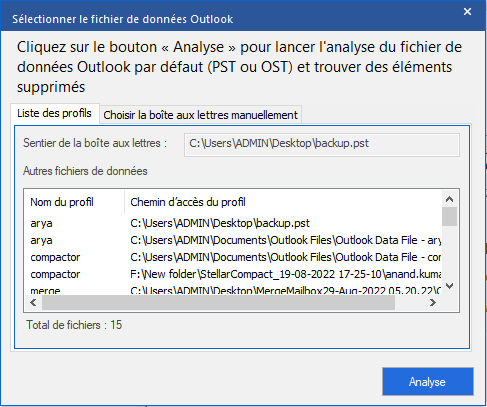The image size is (487, 407).
Task: Click the F:\New folder StellarCompact path
Action: [286, 274]
